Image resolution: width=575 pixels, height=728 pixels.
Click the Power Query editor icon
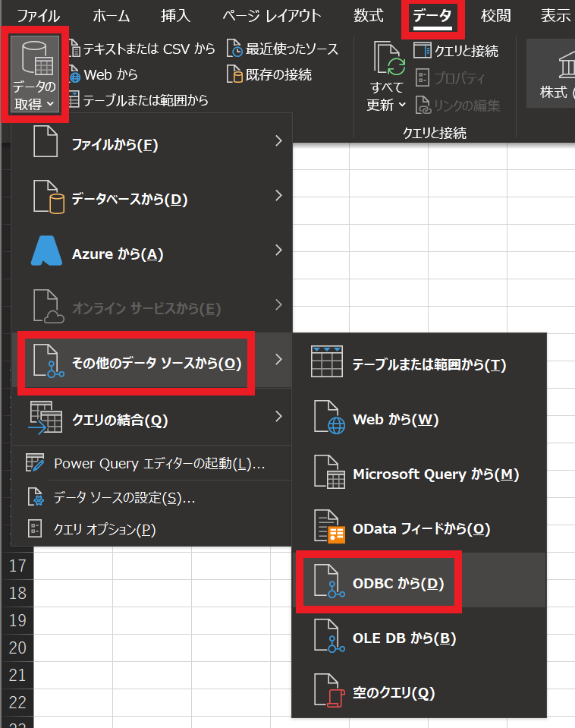click(x=35, y=462)
